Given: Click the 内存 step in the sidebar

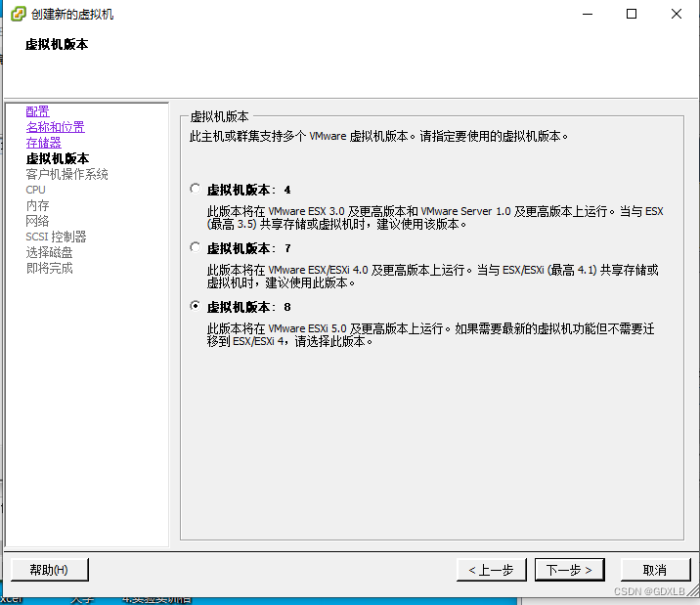Looking at the screenshot, I should (37, 205).
